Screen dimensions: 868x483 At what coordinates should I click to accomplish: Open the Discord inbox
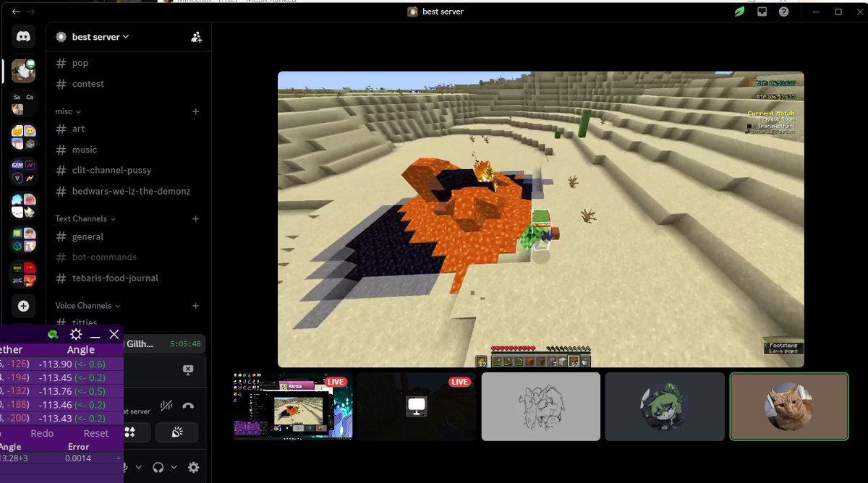pyautogui.click(x=762, y=12)
